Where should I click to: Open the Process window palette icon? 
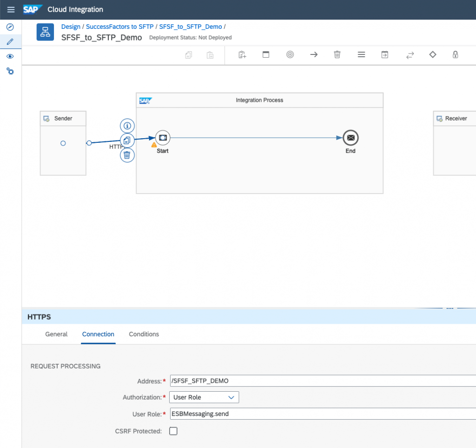pyautogui.click(x=266, y=54)
